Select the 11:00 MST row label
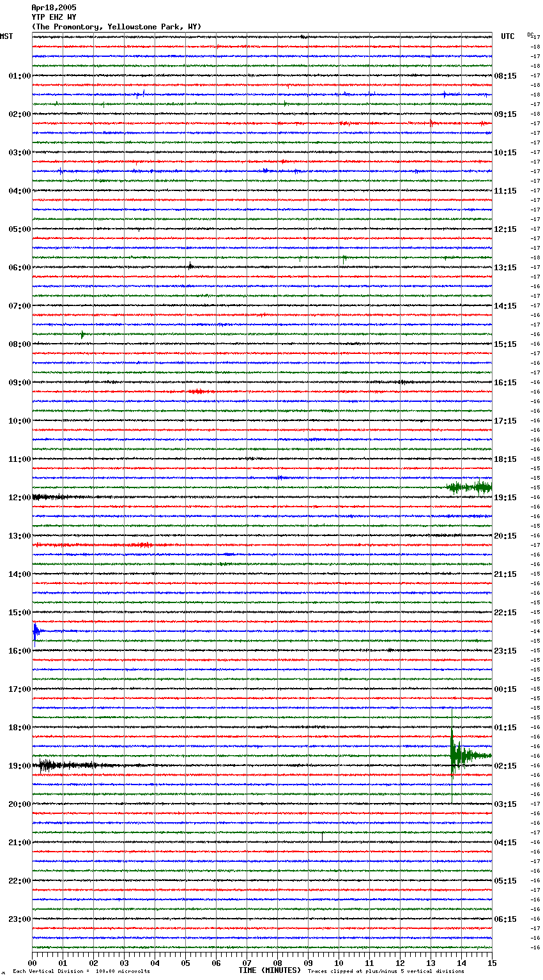The height and width of the screenshot is (980, 543). [x=20, y=459]
